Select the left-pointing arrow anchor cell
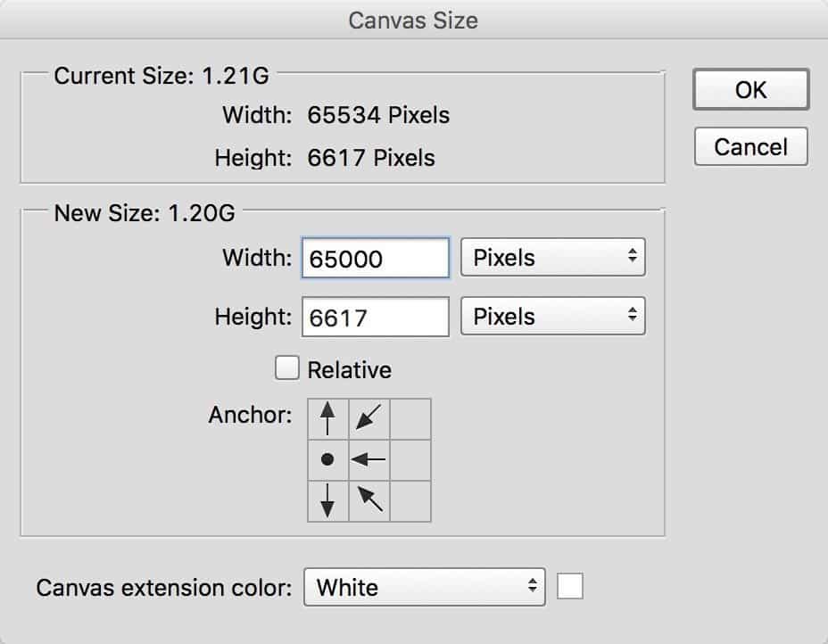This screenshot has width=828, height=644. click(x=369, y=459)
